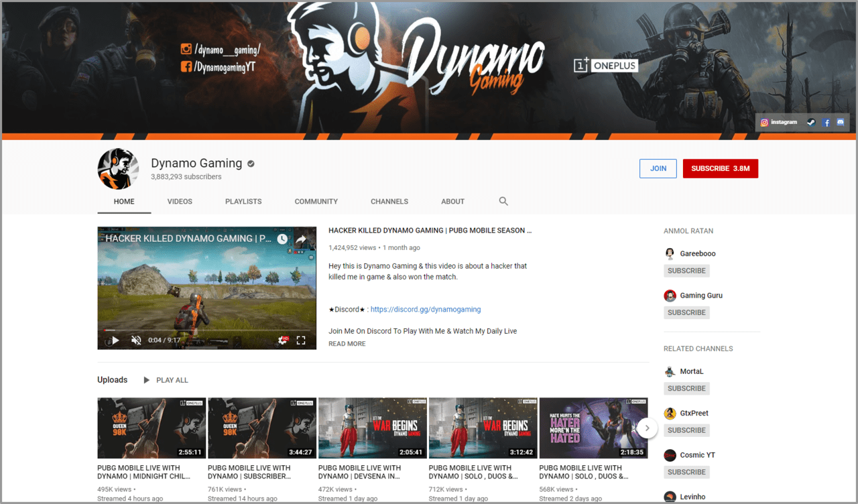Click MortaL channel avatar
This screenshot has width=858, height=504.
[x=670, y=371]
